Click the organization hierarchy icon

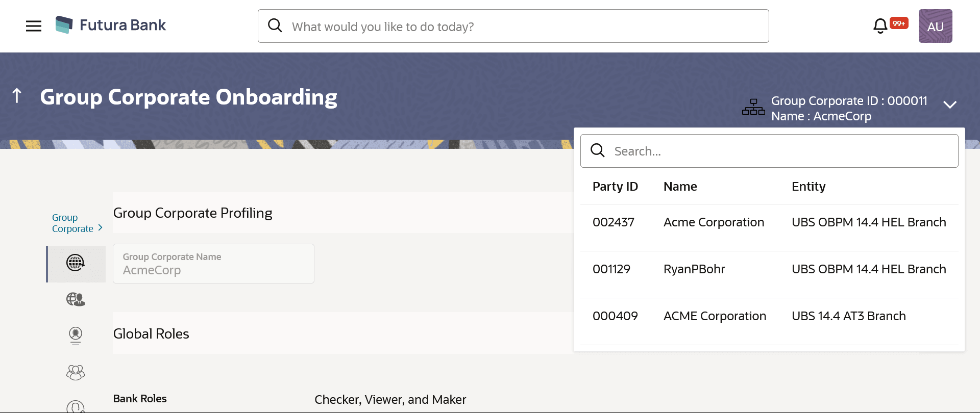(753, 107)
